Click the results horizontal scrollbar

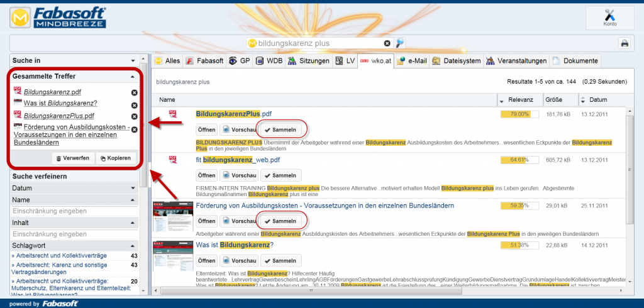point(311,290)
